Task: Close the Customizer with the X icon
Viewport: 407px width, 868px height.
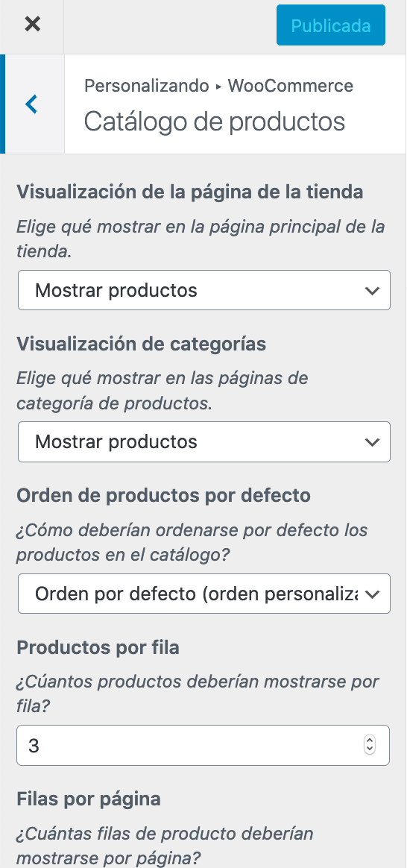Action: pyautogui.click(x=33, y=25)
